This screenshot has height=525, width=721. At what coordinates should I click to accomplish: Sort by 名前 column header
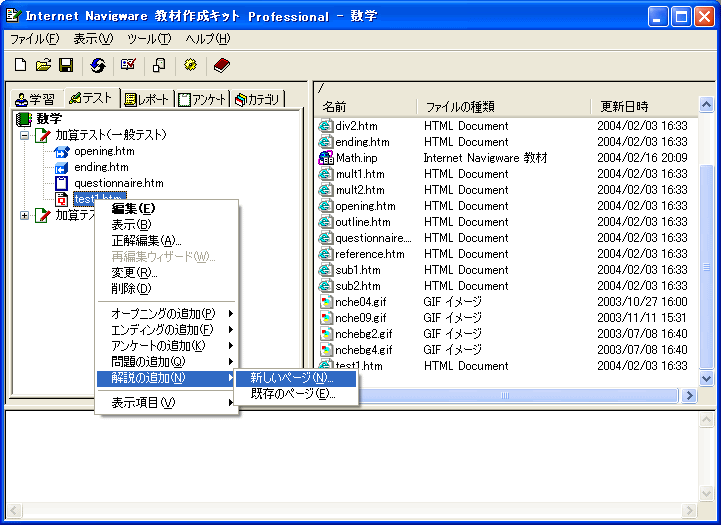click(366, 107)
